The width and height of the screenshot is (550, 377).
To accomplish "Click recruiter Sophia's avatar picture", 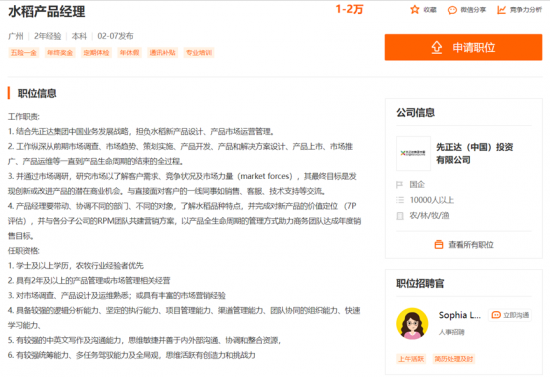I will tap(412, 324).
